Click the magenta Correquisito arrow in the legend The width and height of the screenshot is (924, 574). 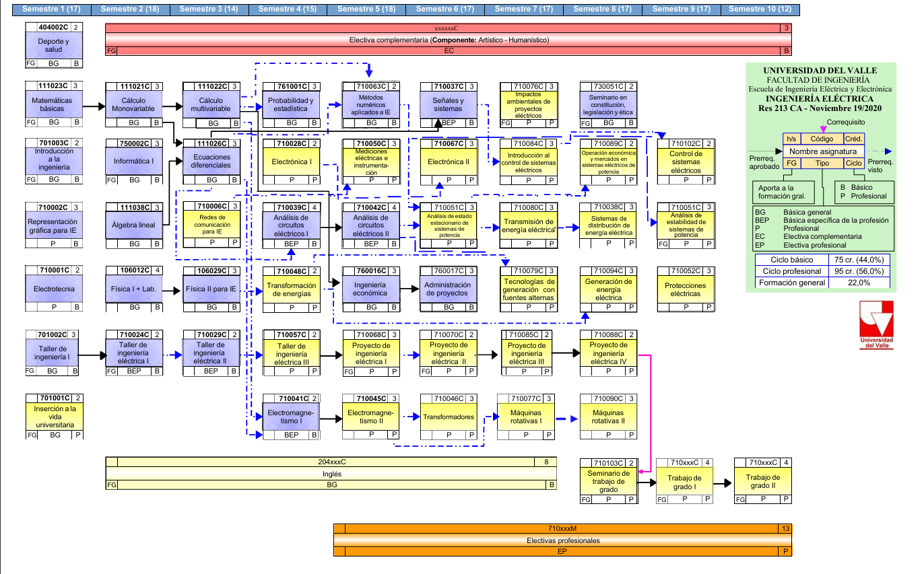(x=822, y=127)
